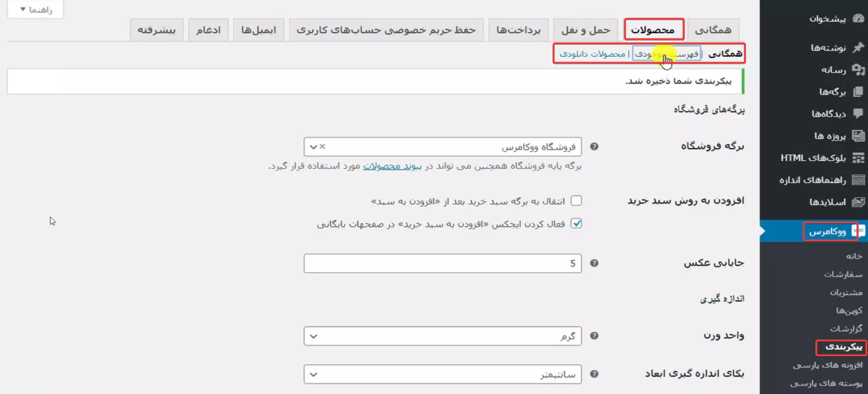Click the WooCommerce logo icon in sidebar
This screenshot has height=394, width=868.
(859, 231)
